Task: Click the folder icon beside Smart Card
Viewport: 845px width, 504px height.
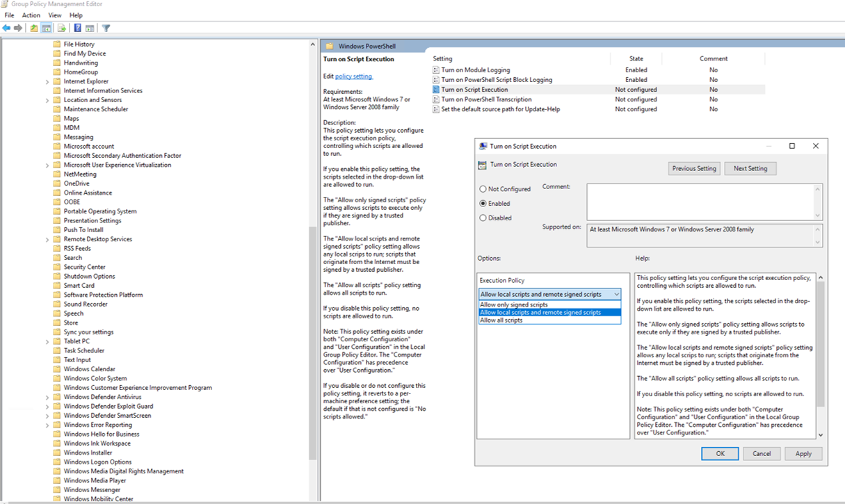Action: (57, 286)
